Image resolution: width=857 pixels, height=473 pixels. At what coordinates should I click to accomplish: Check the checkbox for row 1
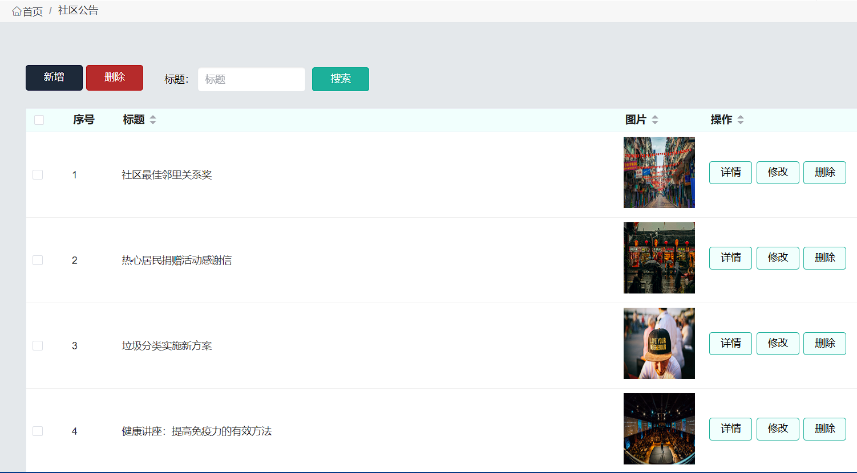[x=38, y=175]
